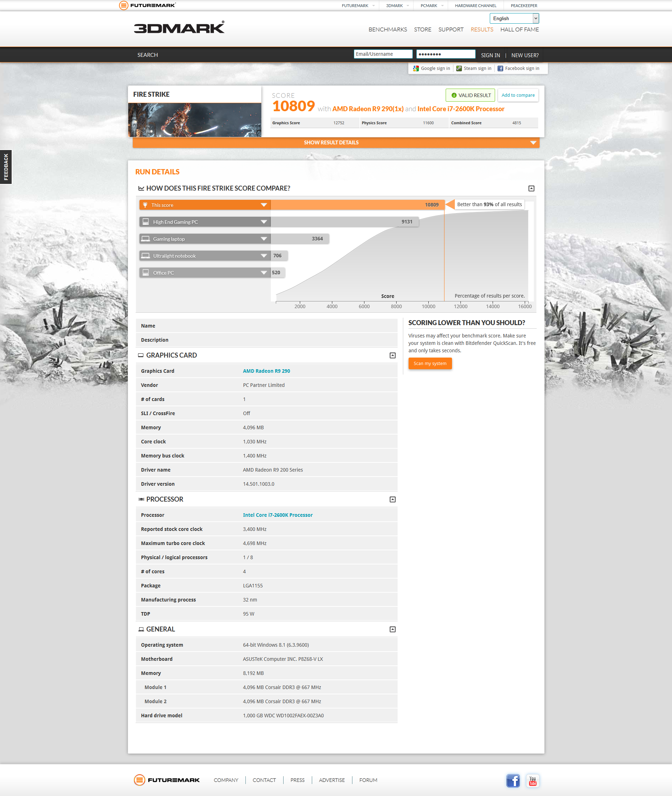The image size is (672, 796).
Task: Open the Futuremark top menu
Action: [358, 6]
